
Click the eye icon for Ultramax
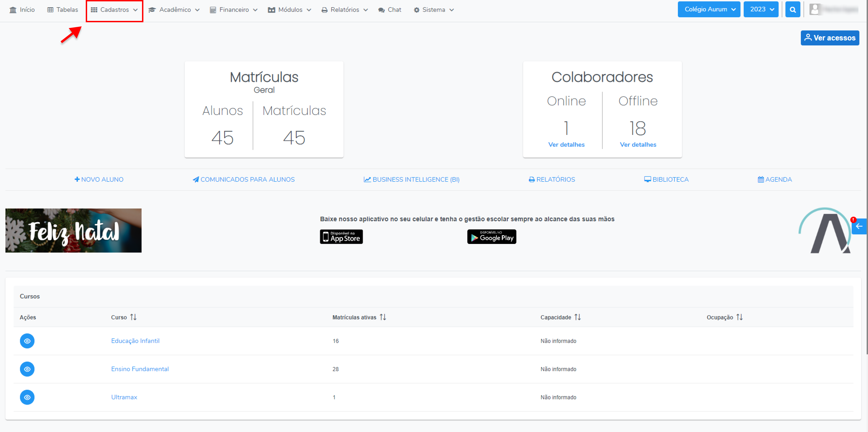[x=27, y=397]
